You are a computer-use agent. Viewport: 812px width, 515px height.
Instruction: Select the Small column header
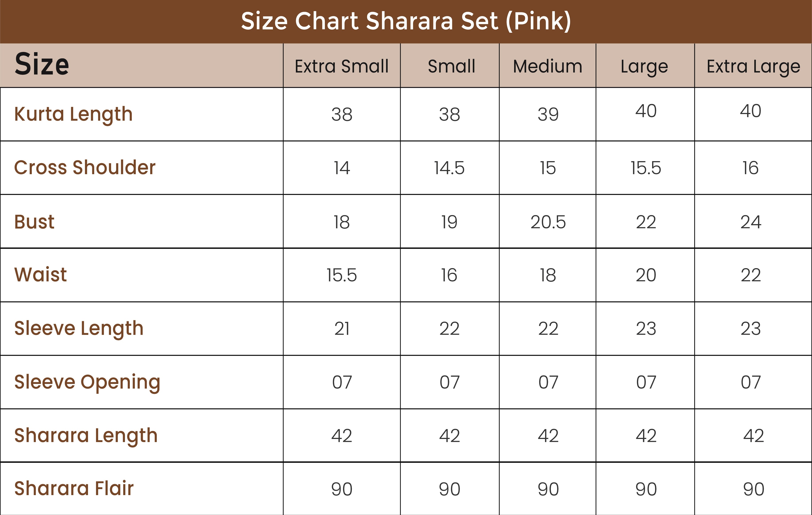pos(451,66)
